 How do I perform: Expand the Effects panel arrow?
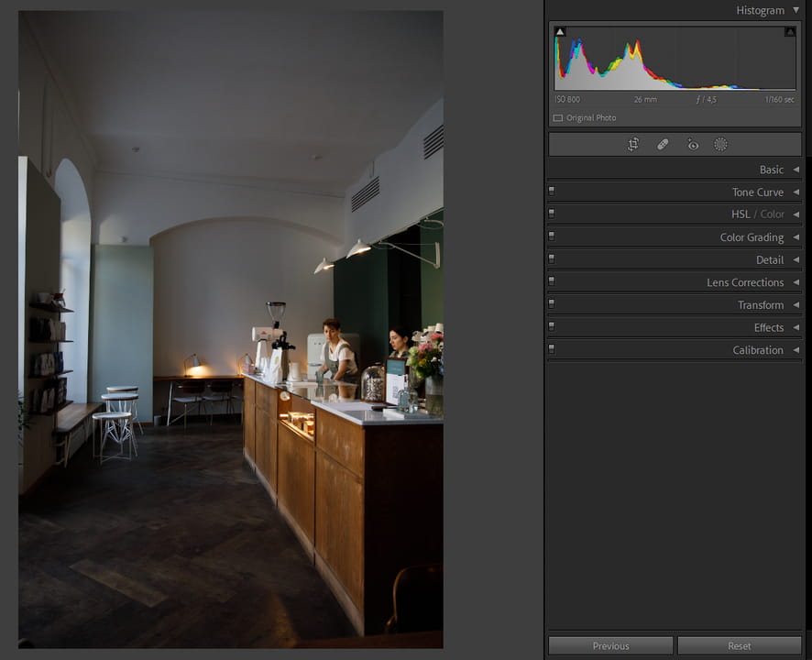[x=796, y=327]
